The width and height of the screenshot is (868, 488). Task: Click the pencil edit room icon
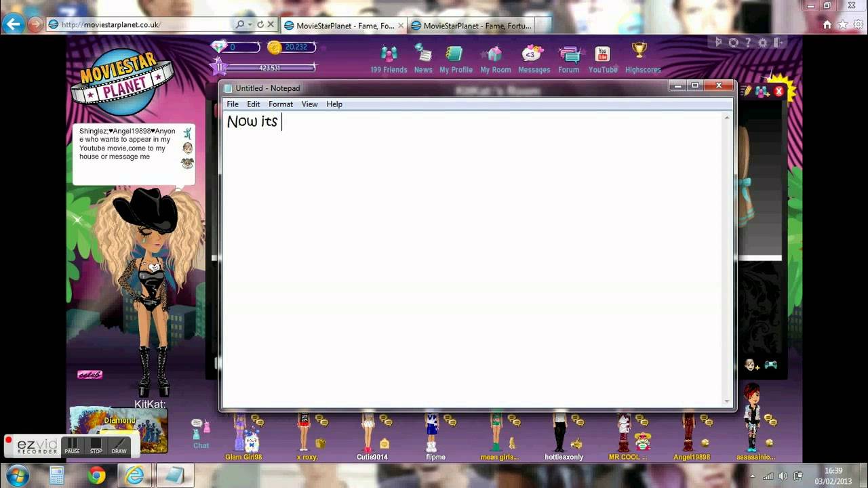tap(747, 91)
